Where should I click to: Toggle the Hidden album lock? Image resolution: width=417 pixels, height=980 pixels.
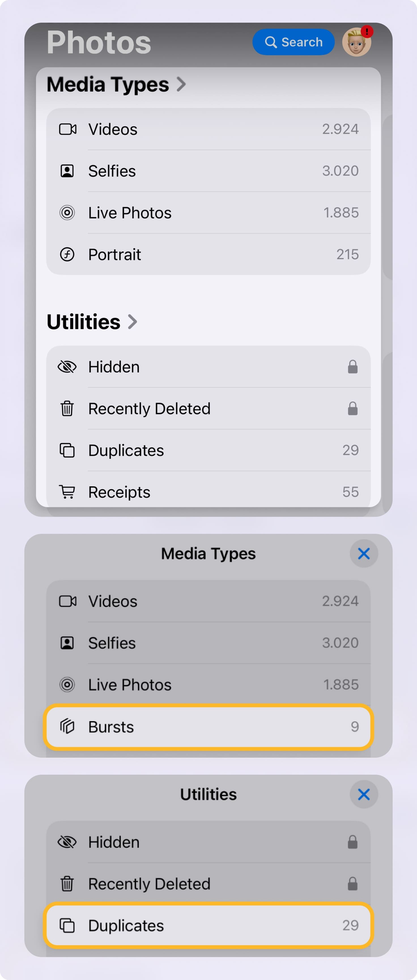[352, 367]
